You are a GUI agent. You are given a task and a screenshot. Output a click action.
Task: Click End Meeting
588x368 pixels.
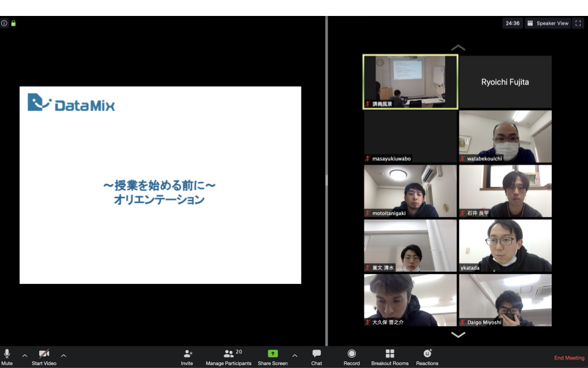coord(569,358)
